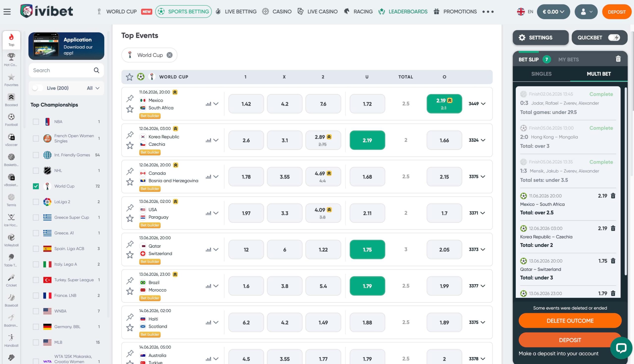Open bet slip Settings button

[540, 37]
